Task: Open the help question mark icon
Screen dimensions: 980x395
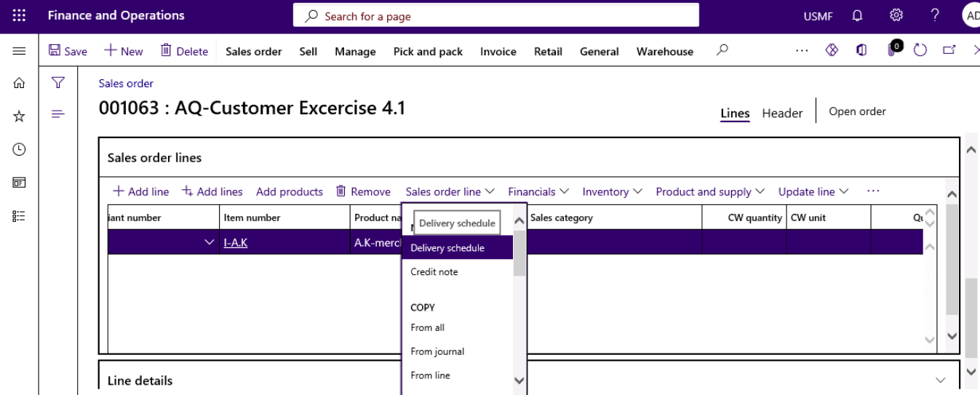Action: tap(936, 15)
